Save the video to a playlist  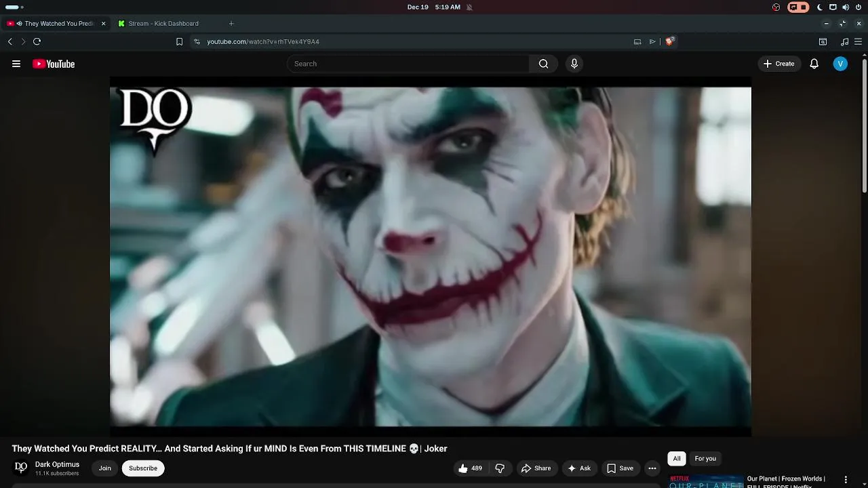coord(620,468)
